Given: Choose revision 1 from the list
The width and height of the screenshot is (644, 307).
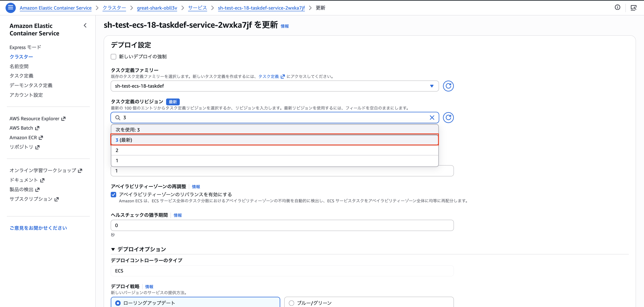Looking at the screenshot, I should (275, 161).
